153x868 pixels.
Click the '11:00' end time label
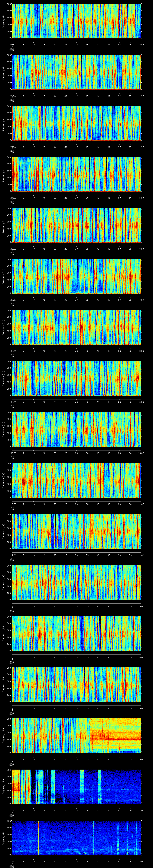click(x=141, y=504)
